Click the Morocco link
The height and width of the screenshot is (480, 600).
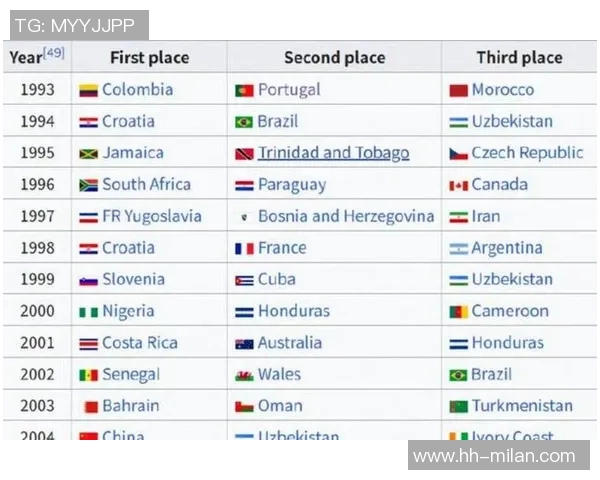[x=503, y=90]
